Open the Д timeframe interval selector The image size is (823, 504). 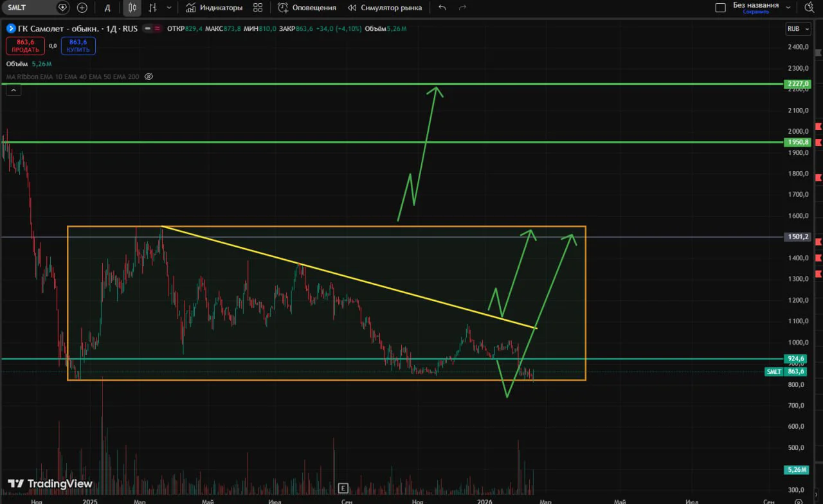click(107, 8)
